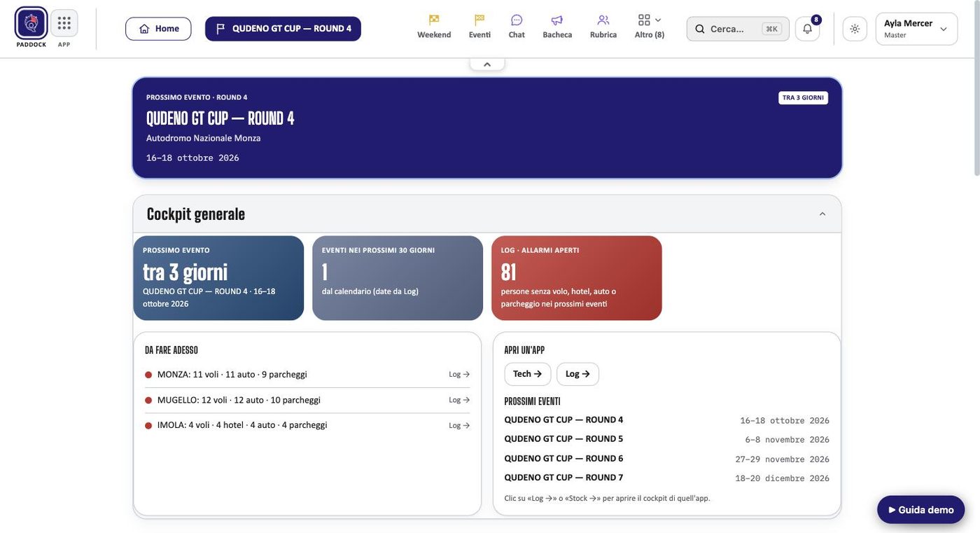Click the page vertical scrollbar

[976, 88]
